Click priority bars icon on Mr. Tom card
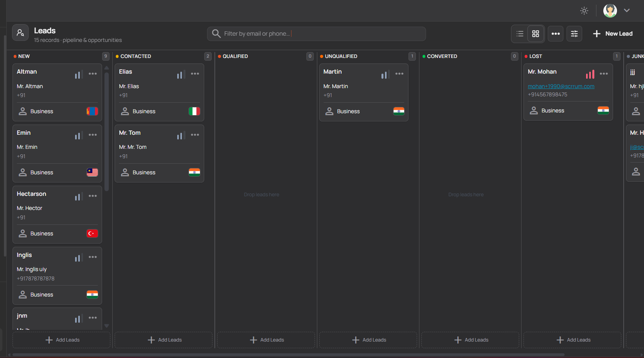This screenshot has height=358, width=644. [181, 136]
